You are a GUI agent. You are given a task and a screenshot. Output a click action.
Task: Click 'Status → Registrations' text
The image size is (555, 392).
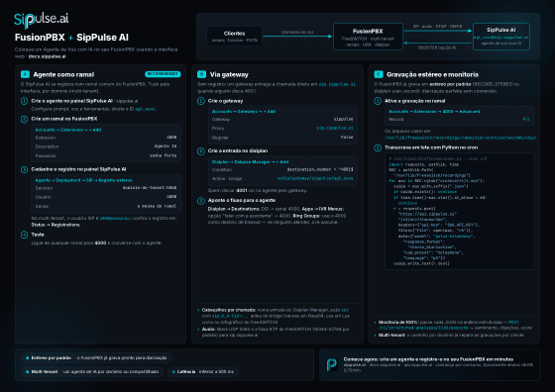pyautogui.click(x=55, y=225)
